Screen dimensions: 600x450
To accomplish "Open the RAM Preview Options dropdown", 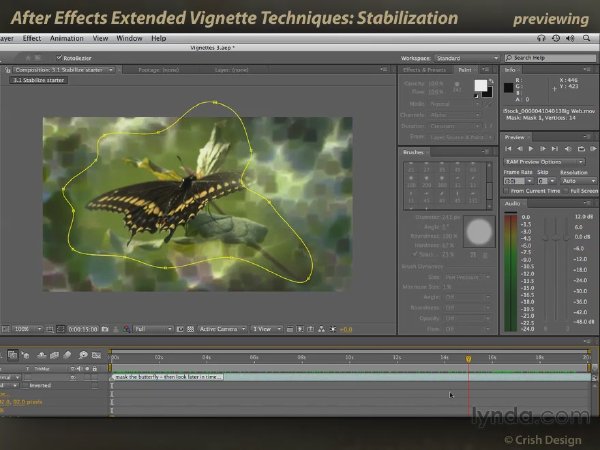I will [x=544, y=162].
